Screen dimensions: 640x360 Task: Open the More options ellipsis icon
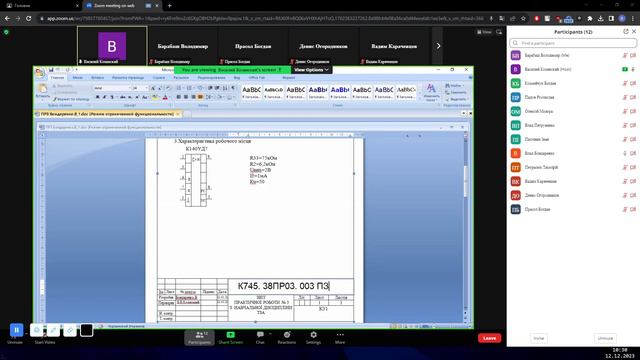[x=340, y=335]
